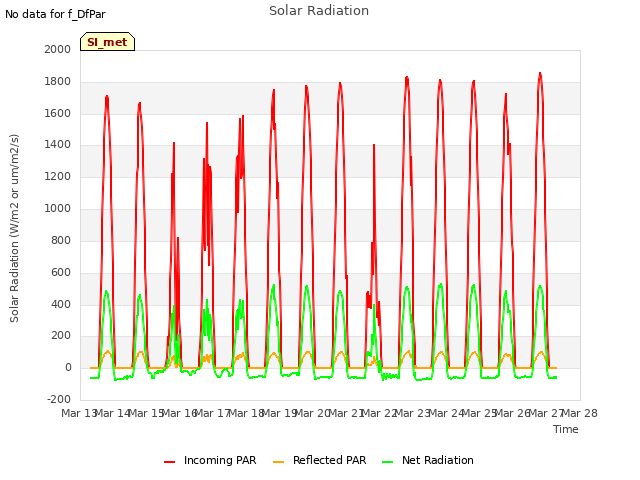The image size is (640, 480).
Task: Click the Mar 22 Incoming PAR spike
Action: point(373,145)
